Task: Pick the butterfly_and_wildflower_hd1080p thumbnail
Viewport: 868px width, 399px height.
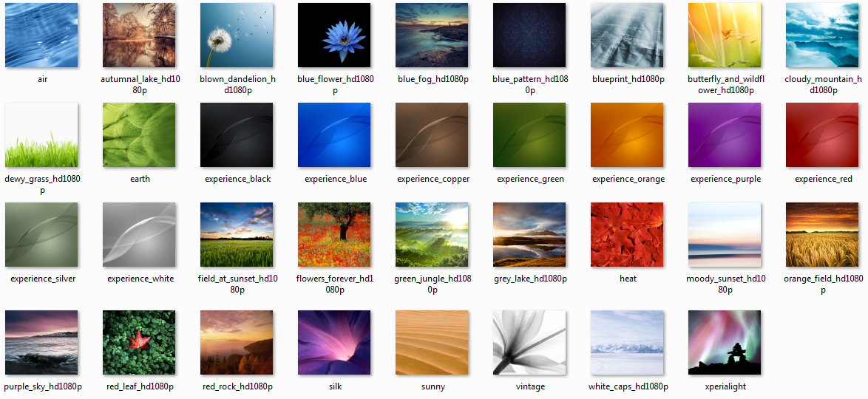Action: [725, 35]
